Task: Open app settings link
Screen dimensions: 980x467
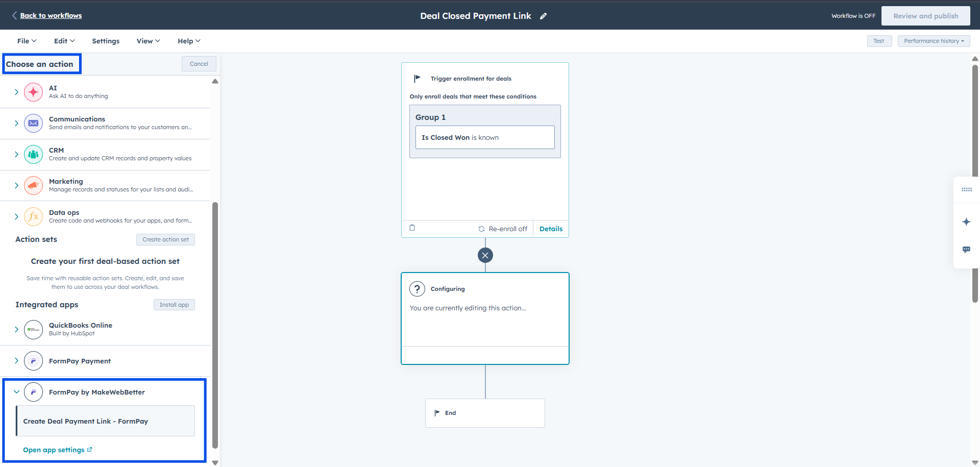Action: point(57,450)
